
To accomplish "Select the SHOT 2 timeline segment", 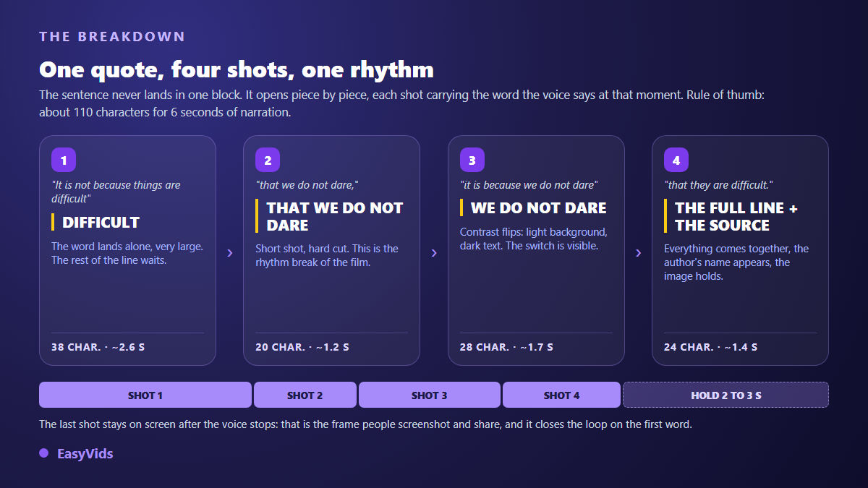I will [x=305, y=395].
